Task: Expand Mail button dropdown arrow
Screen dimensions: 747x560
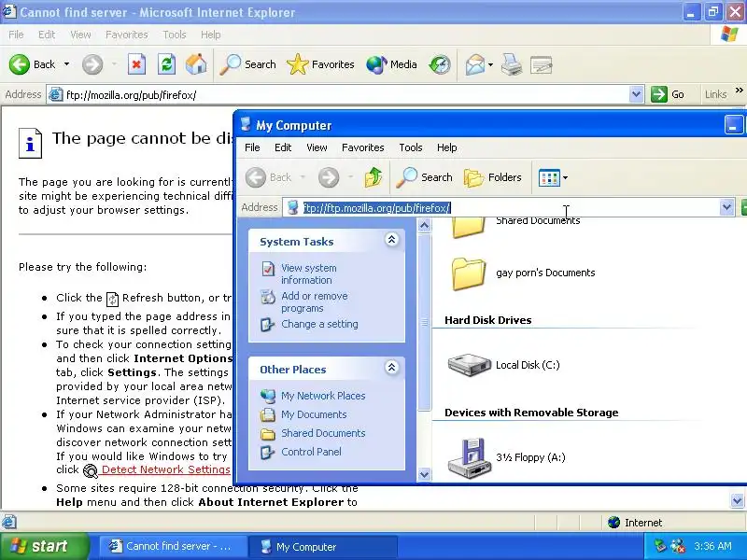Action: tap(490, 64)
